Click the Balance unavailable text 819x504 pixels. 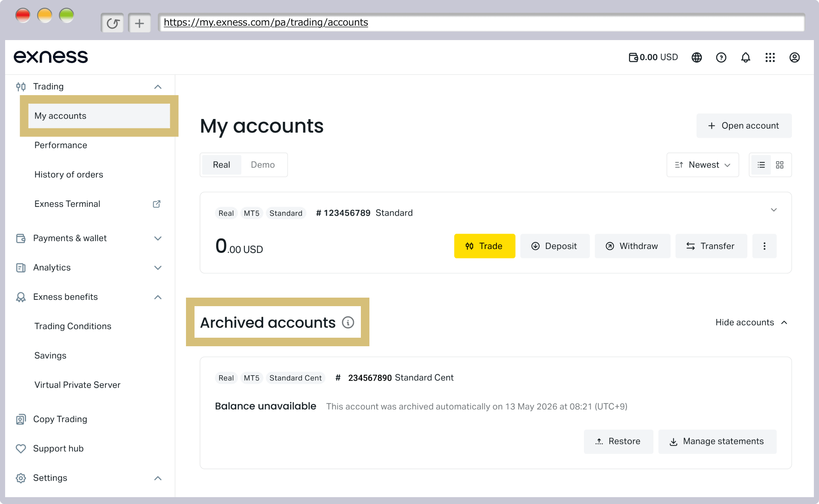click(265, 406)
